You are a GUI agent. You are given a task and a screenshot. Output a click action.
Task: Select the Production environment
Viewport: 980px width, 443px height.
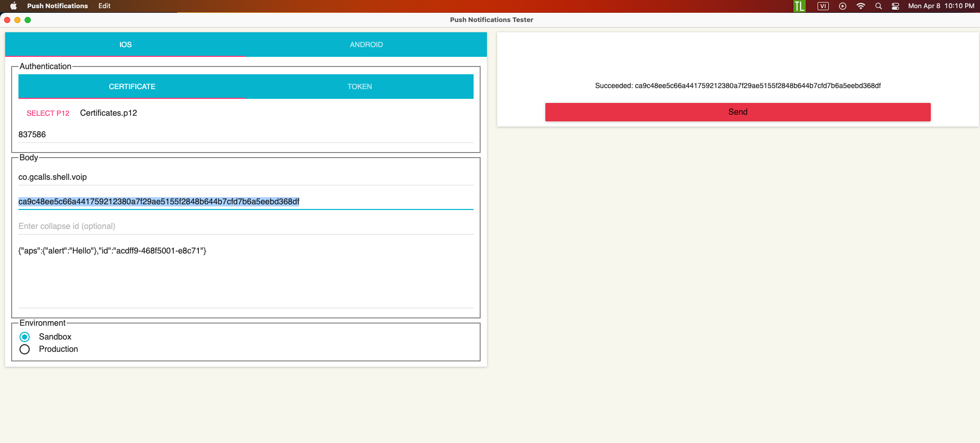tap(25, 349)
